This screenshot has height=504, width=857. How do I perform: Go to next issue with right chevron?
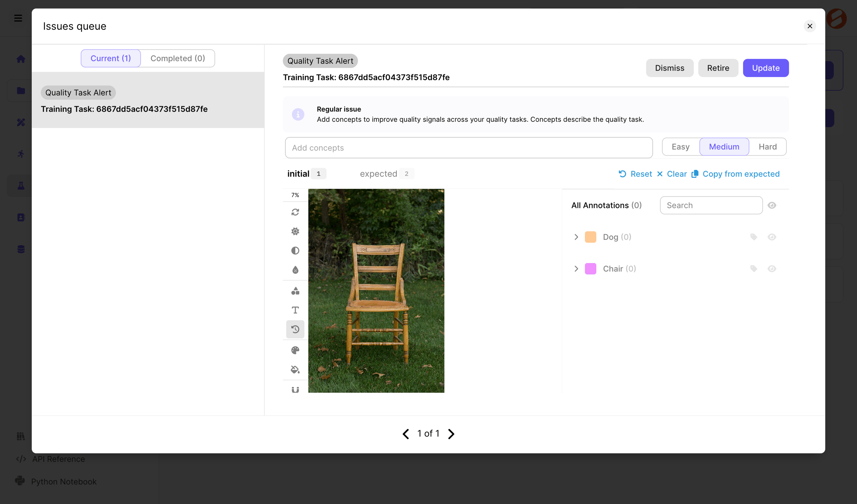click(x=451, y=434)
